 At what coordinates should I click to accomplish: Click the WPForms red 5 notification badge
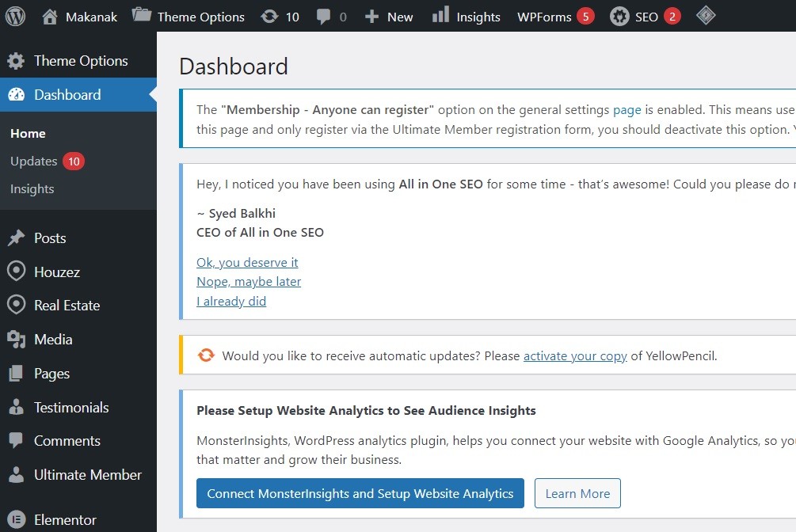click(x=585, y=17)
